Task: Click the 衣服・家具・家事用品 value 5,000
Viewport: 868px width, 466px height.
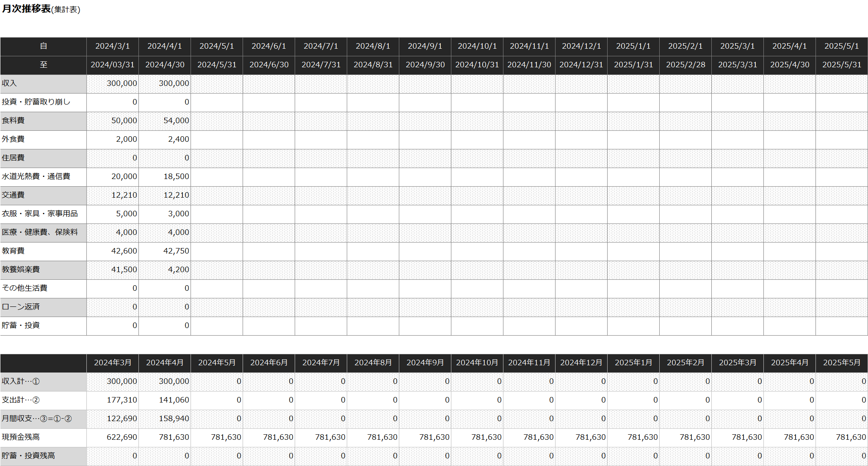Action: coord(113,214)
